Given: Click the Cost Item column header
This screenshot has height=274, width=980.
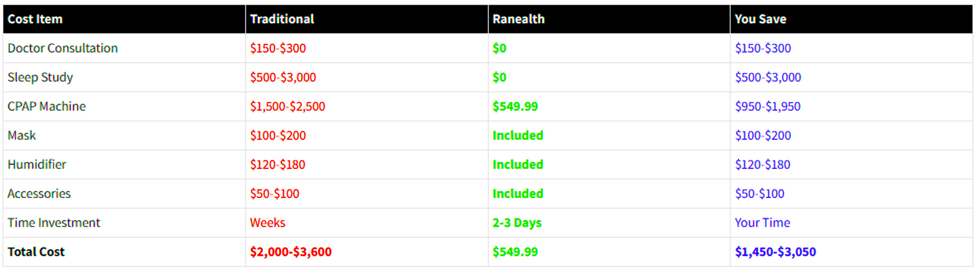Looking at the screenshot, I should (x=35, y=19).
